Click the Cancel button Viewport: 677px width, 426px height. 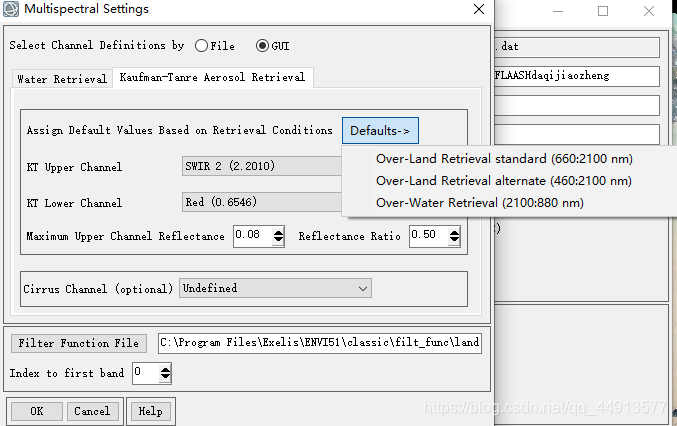tap(92, 411)
